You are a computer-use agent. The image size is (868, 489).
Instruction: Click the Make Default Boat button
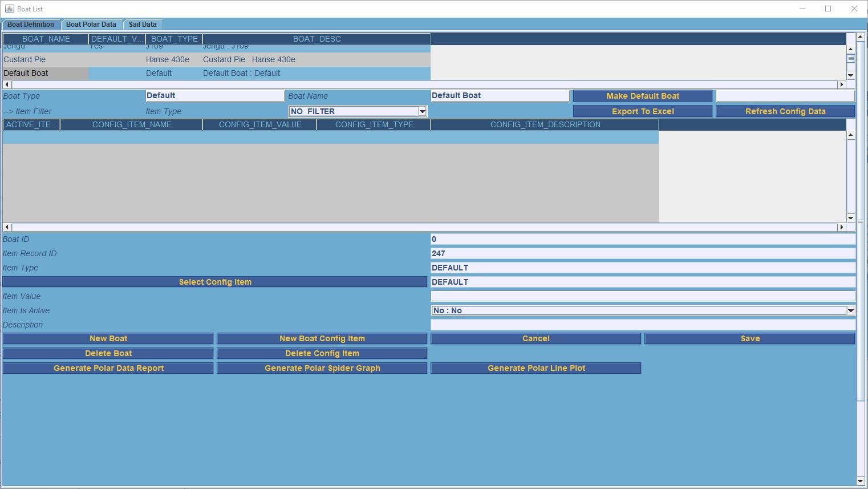click(x=643, y=96)
